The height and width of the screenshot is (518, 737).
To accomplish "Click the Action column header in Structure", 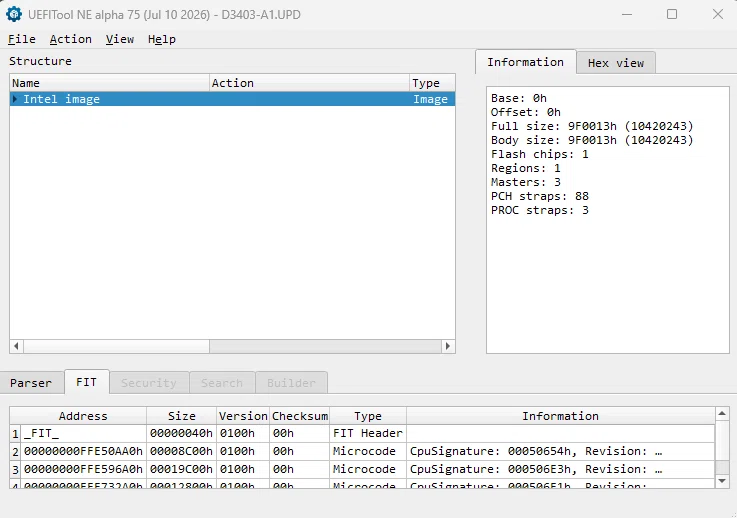I will click(309, 83).
